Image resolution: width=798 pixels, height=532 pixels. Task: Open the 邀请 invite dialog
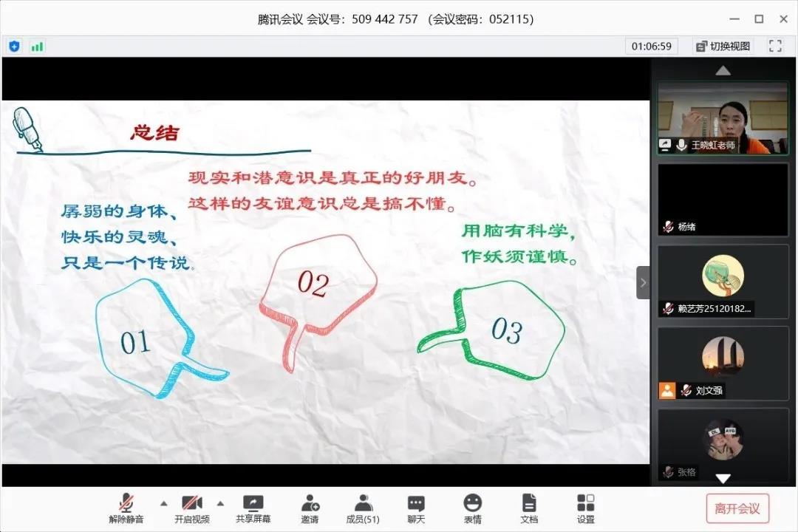[x=310, y=508]
